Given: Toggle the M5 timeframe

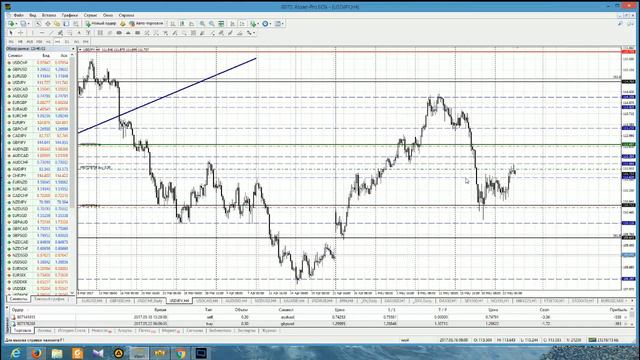Looking at the screenshot, I should (20, 42).
